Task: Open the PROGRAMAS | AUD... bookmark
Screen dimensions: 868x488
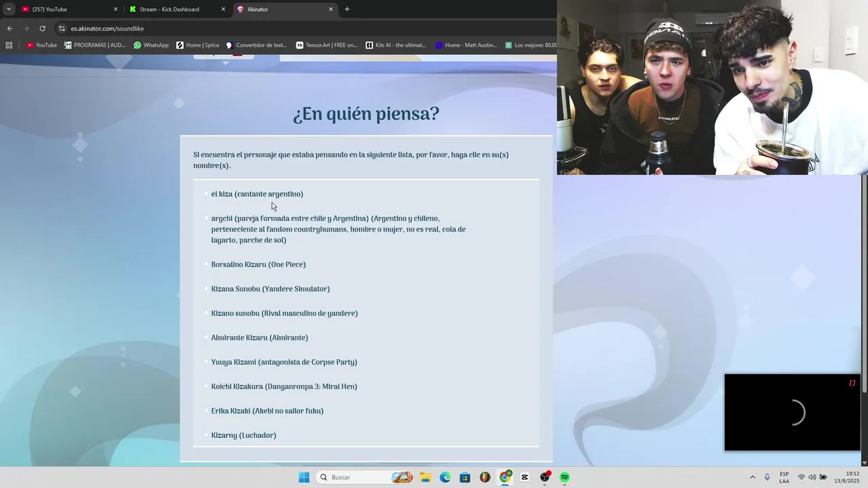Action: click(x=95, y=45)
